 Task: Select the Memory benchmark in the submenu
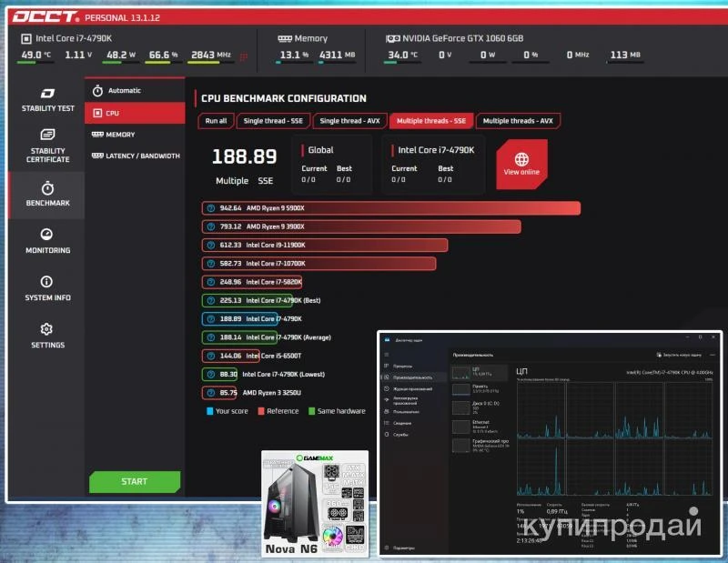point(120,135)
